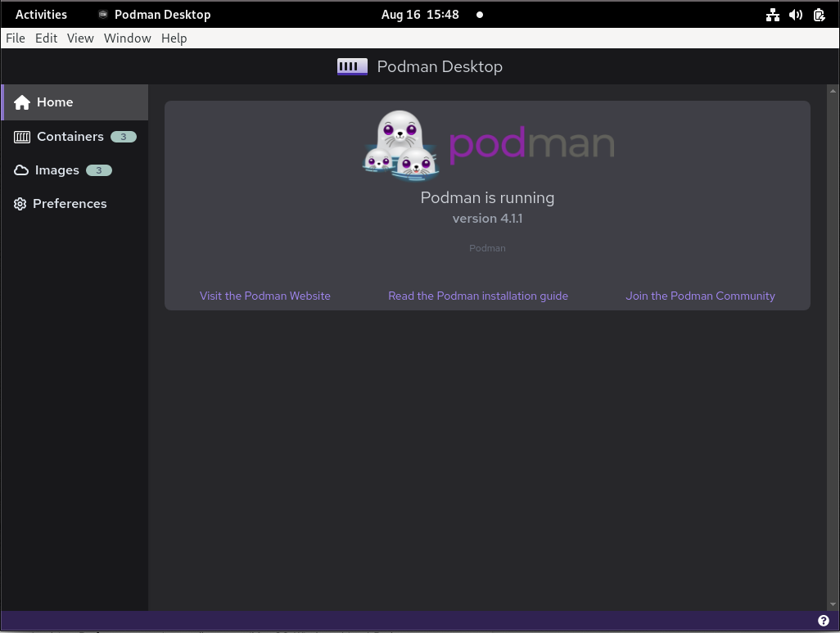Click the Containers icon in the sidebar
Image resolution: width=840 pixels, height=633 pixels.
[x=22, y=138]
